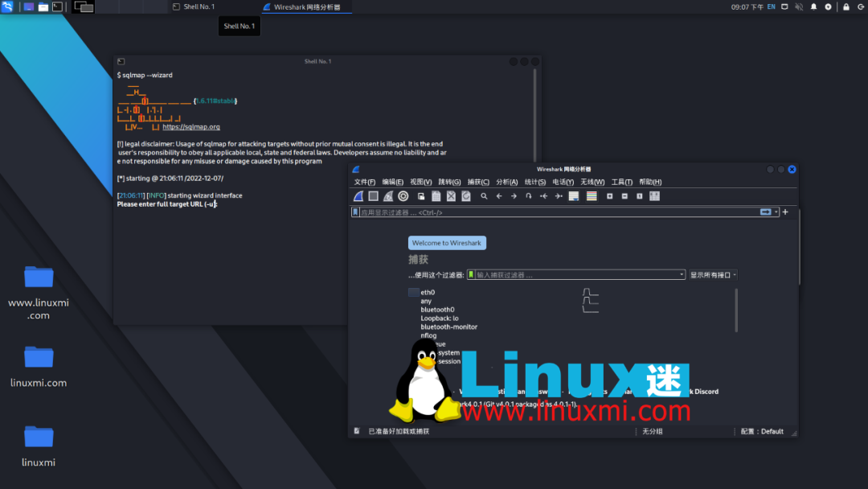The image size is (868, 489).
Task: Click the Welcome to Wireshark button
Action: click(447, 243)
